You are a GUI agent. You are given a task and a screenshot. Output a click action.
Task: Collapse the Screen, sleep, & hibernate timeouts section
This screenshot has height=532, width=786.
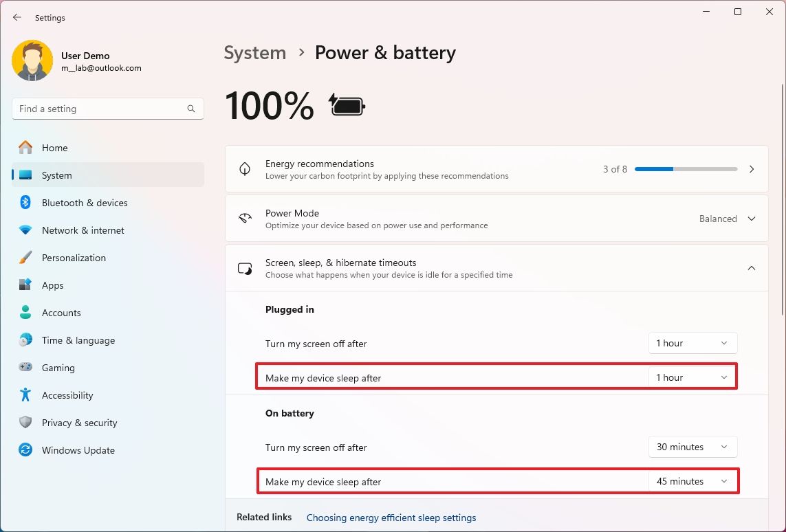[x=751, y=268]
